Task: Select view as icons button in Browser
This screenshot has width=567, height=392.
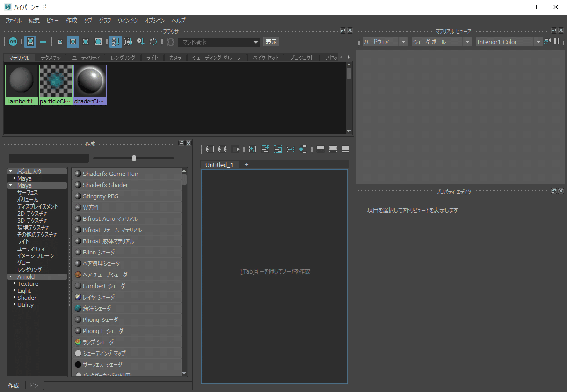Action: (30, 42)
